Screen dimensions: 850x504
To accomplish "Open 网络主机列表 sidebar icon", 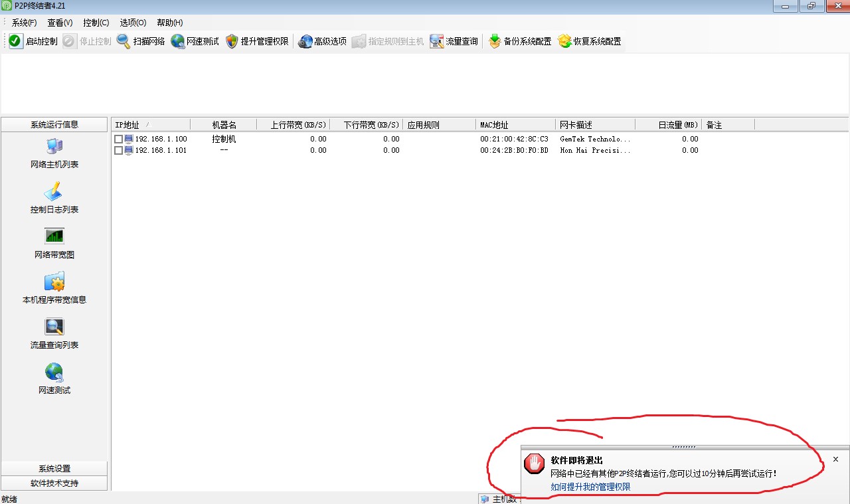I will click(x=54, y=146).
